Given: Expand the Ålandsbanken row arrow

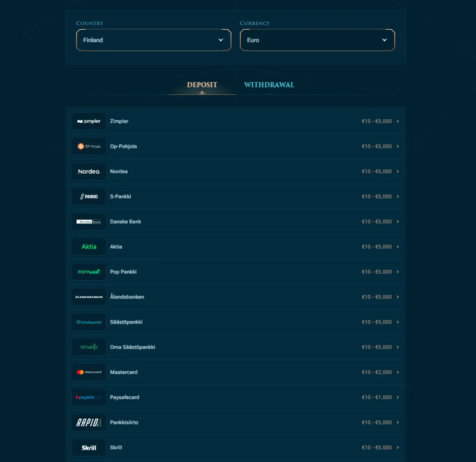Looking at the screenshot, I should pyautogui.click(x=397, y=297).
